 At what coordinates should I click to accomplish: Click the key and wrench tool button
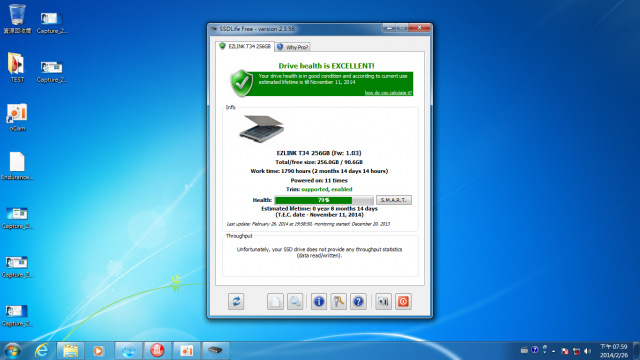[x=338, y=302]
